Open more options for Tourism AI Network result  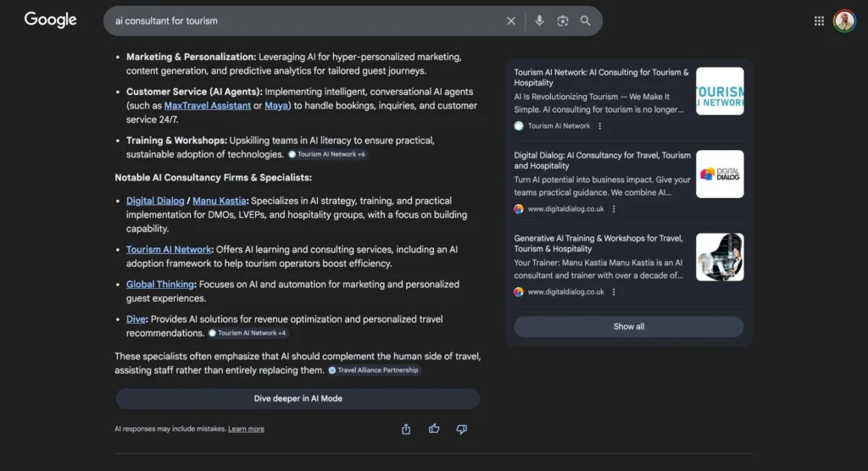tap(599, 125)
